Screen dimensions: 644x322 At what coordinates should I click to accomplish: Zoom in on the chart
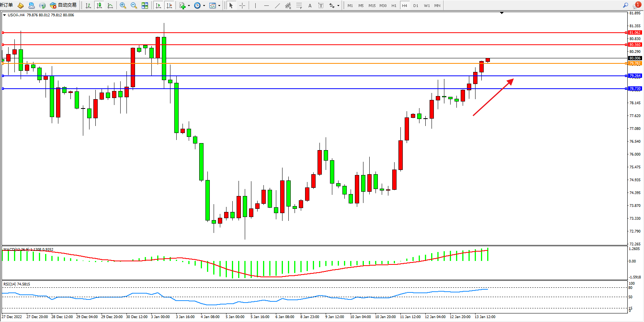(x=123, y=5)
